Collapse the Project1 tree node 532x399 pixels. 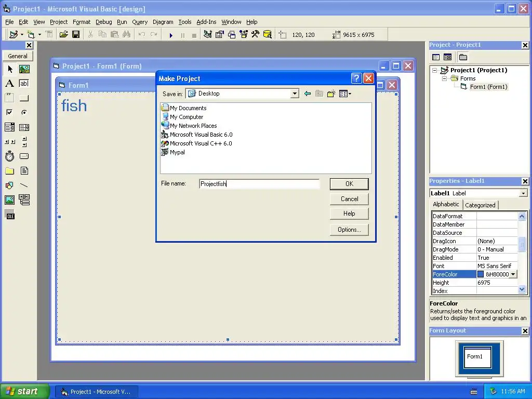435,71
